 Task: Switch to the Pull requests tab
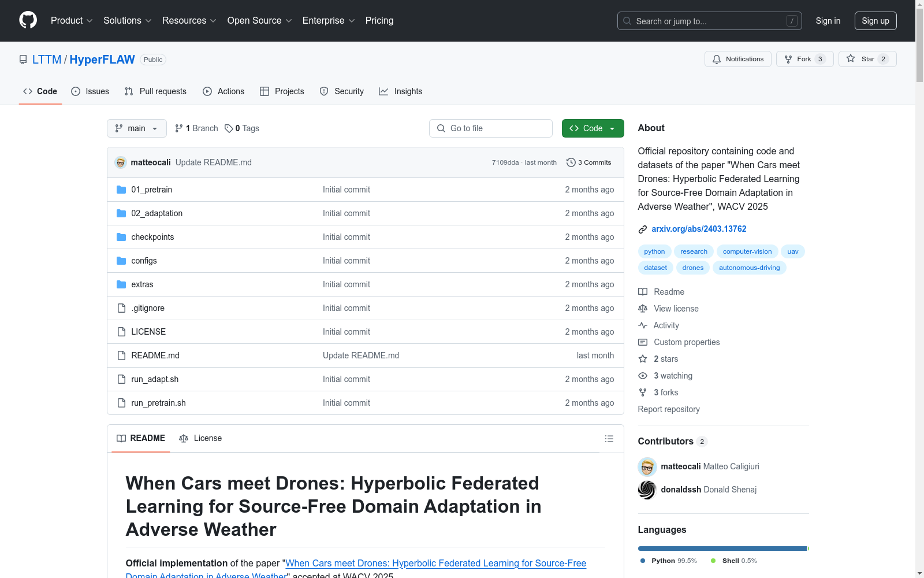155,91
